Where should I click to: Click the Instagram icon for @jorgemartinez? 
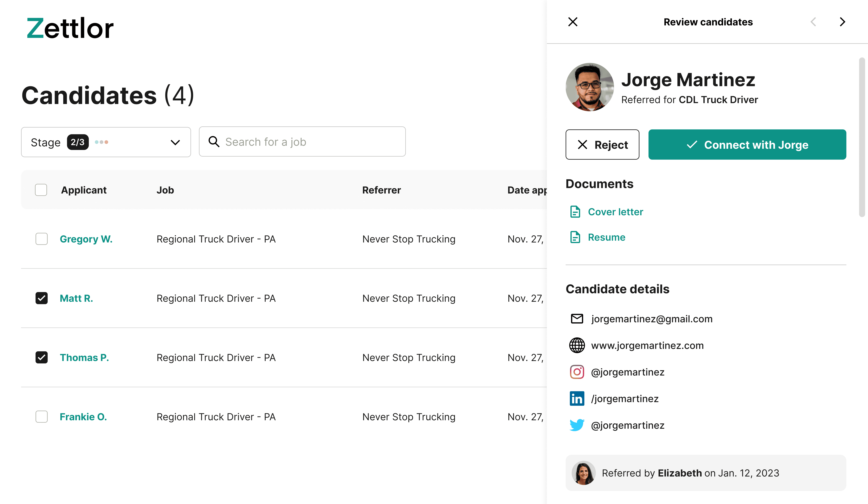[577, 372]
